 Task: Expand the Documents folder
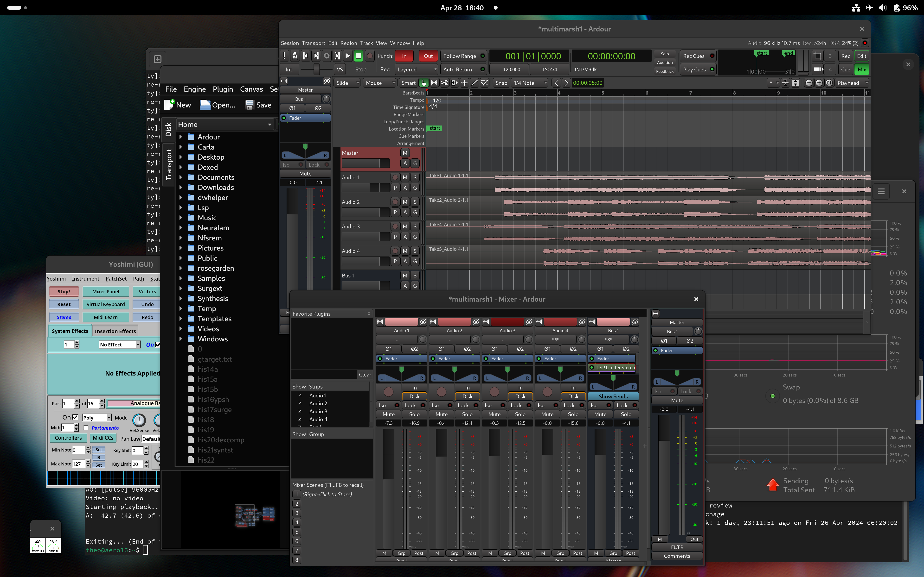pos(181,177)
